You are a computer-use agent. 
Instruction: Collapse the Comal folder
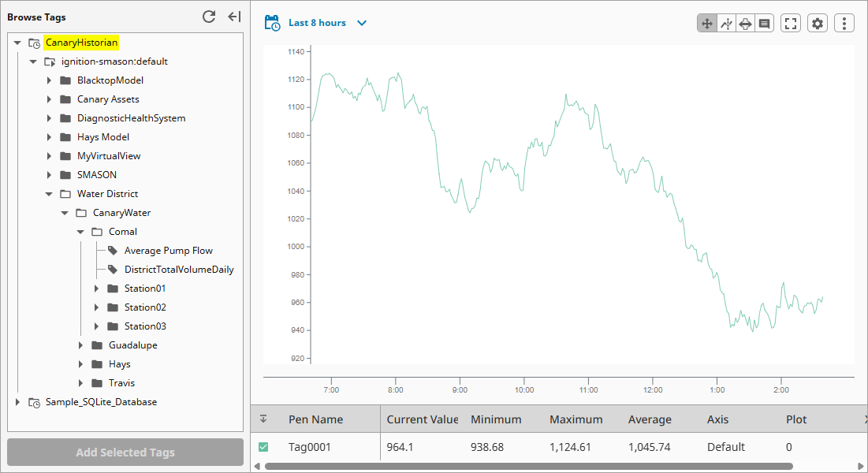80,232
